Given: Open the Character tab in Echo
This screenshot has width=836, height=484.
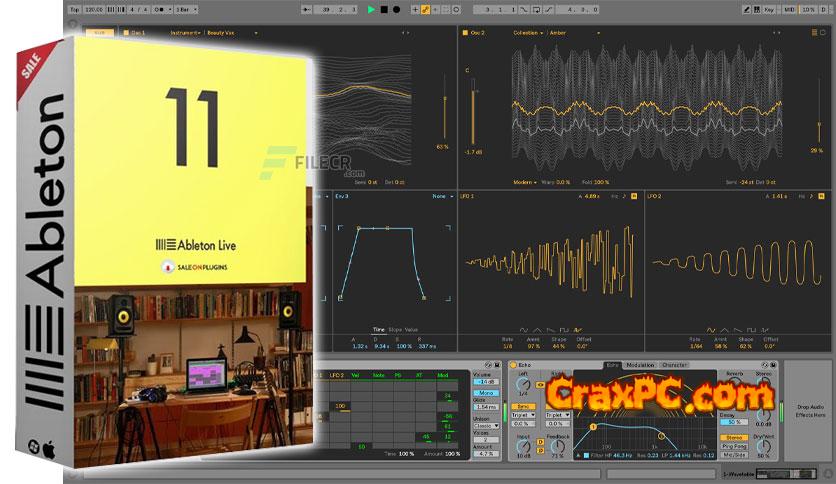Looking at the screenshot, I should (674, 365).
